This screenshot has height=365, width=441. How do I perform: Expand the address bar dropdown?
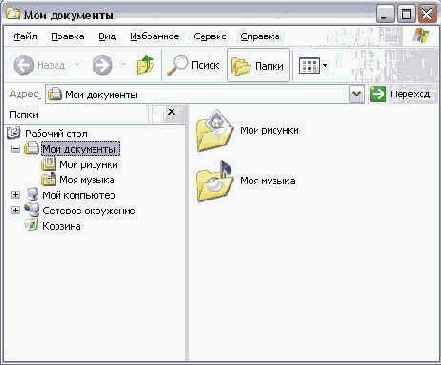[x=356, y=94]
